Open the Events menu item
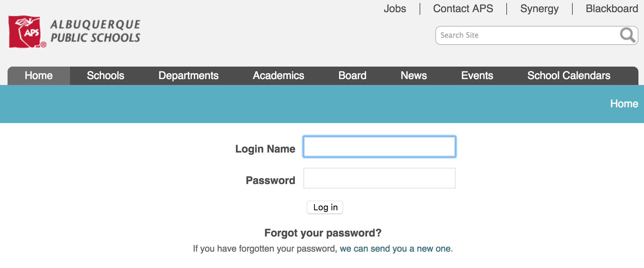 (477, 76)
